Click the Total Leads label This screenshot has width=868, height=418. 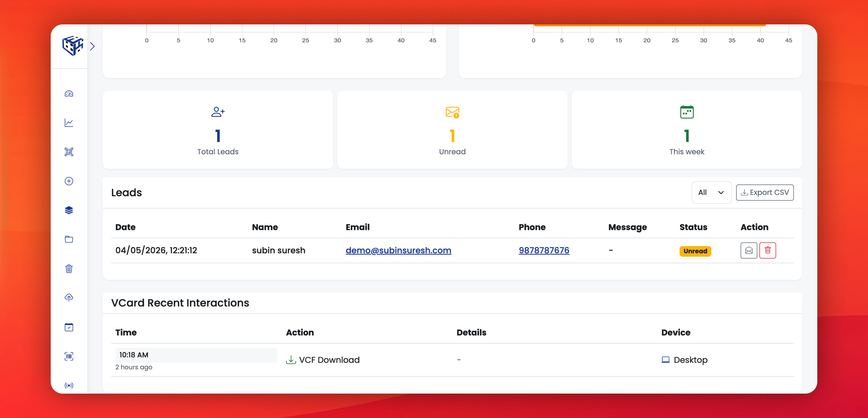tap(218, 152)
